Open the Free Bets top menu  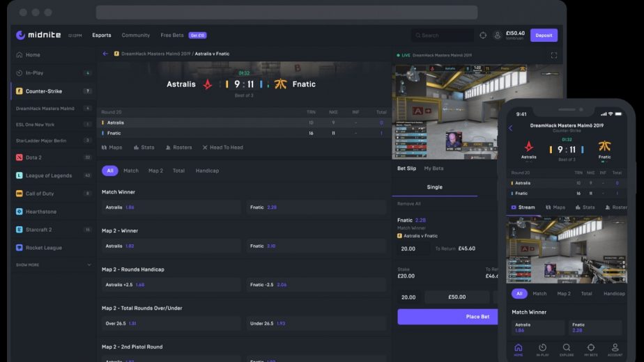click(x=172, y=36)
